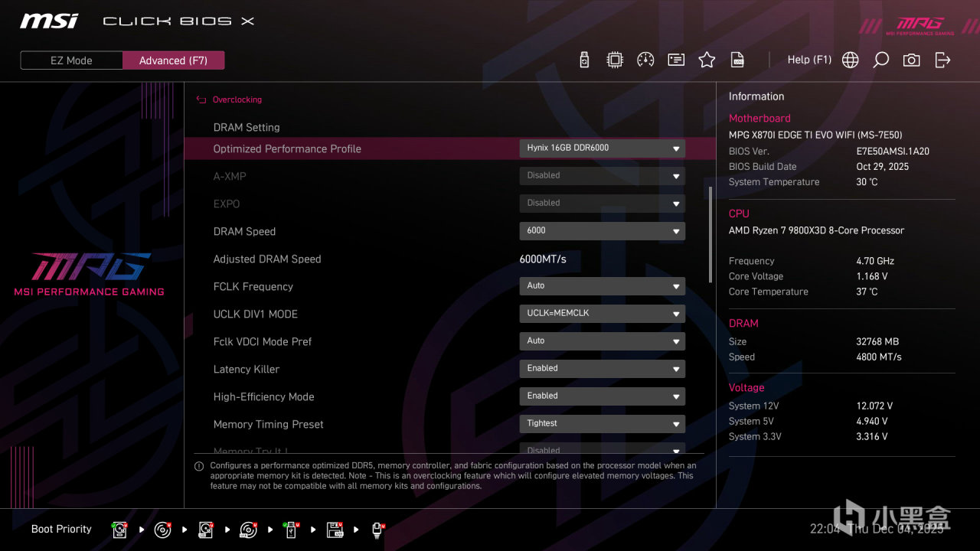Screen dimensions: 980x551
Task: Select the High-Efficiency Mode label
Action: [x=264, y=396]
